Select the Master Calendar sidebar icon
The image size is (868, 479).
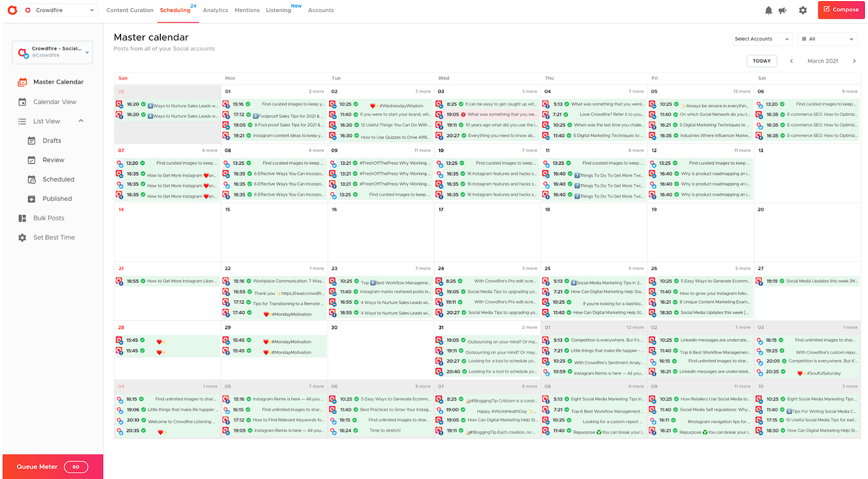[x=22, y=82]
